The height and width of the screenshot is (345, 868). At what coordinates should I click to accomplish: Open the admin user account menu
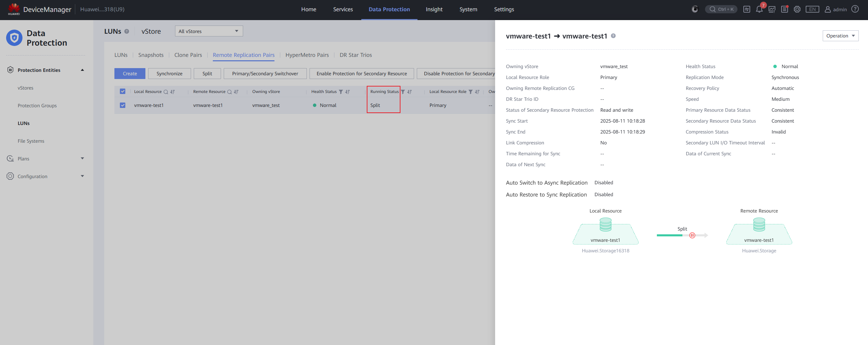(836, 9)
